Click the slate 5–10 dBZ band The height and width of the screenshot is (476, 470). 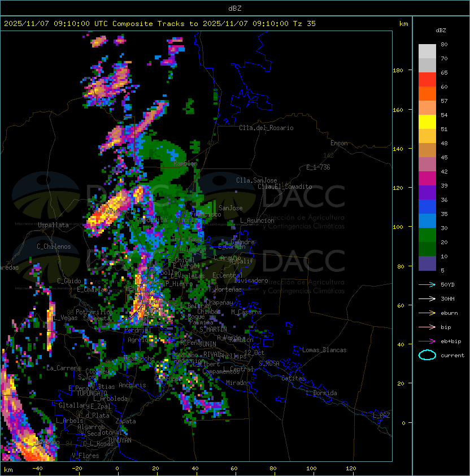pyautogui.click(x=427, y=263)
